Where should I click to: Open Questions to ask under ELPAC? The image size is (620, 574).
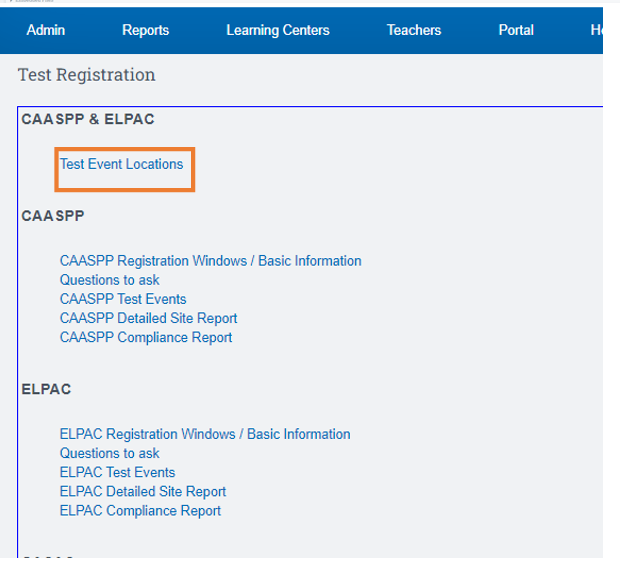[x=110, y=453]
